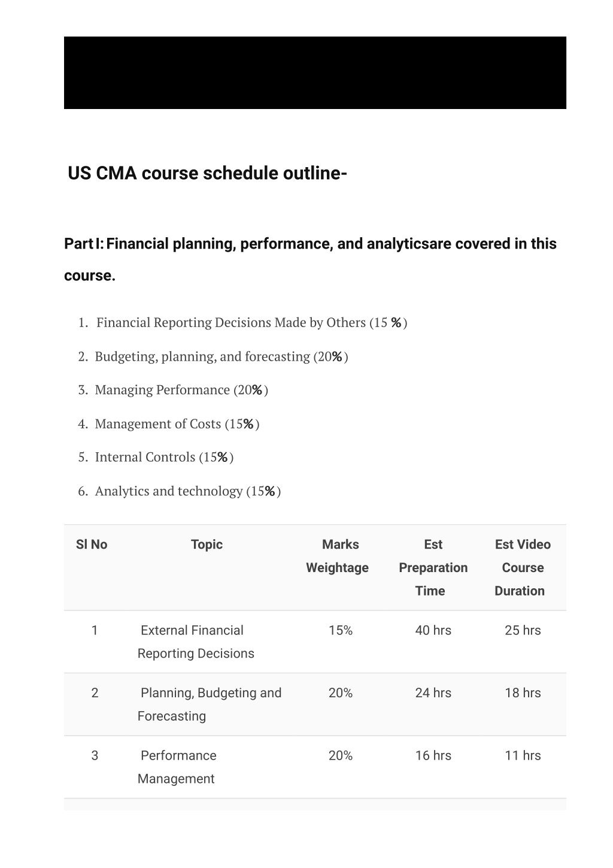Click the 'External Financial Reporting Decisions' cell
Screen dimensions: 613x868
click(196, 642)
